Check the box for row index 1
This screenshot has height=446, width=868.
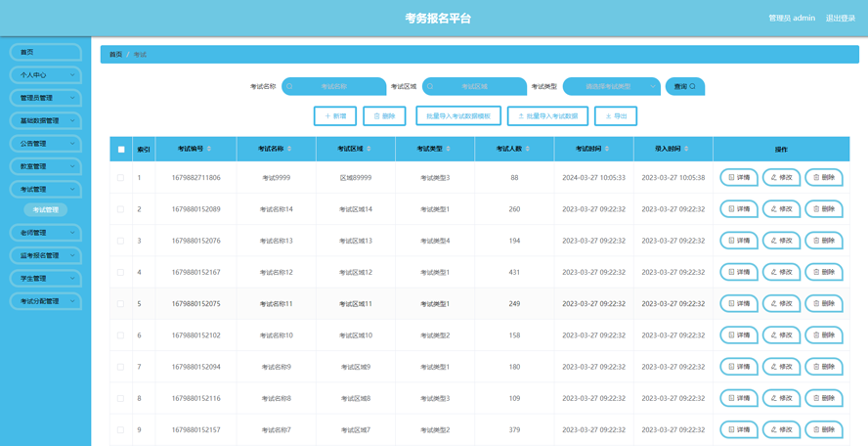(x=120, y=178)
